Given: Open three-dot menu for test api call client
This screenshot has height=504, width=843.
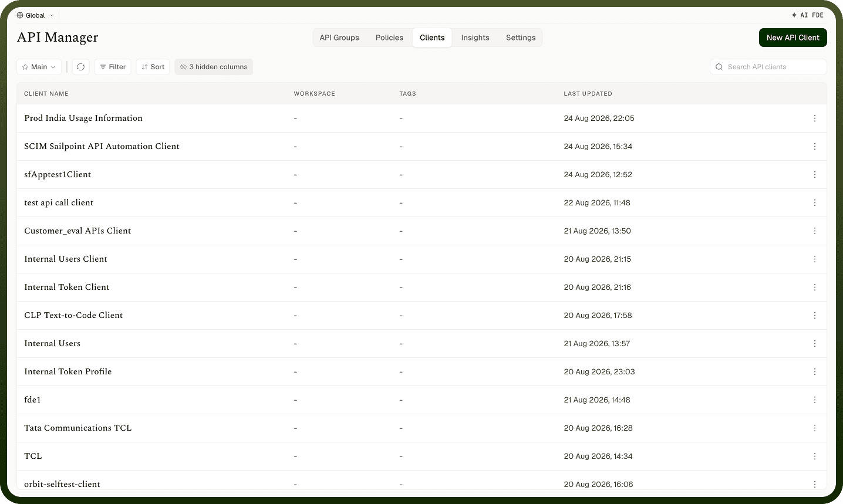Looking at the screenshot, I should coord(815,203).
